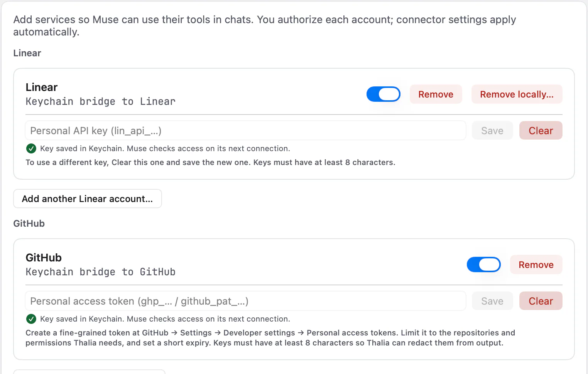Click Save next to Linear API key
The image size is (588, 374).
click(x=492, y=130)
